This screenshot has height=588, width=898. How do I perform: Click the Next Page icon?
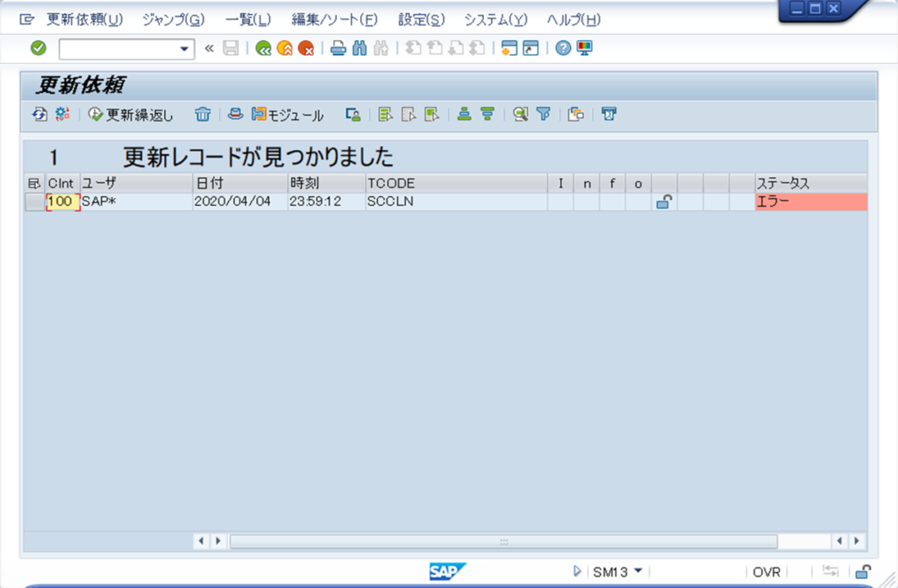coord(456,48)
